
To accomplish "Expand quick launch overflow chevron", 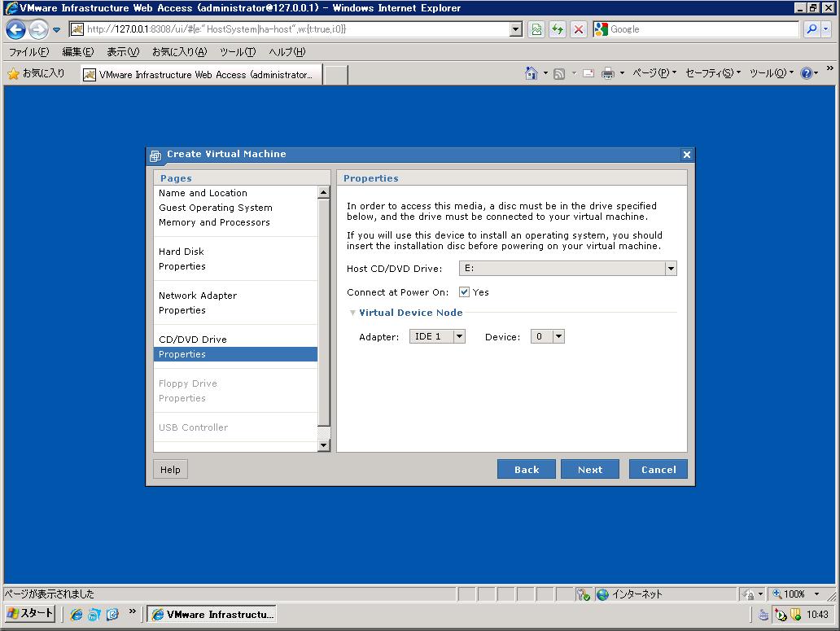I will click(x=132, y=611).
